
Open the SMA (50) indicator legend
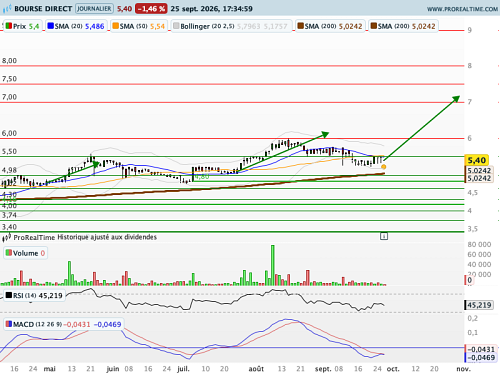pos(139,26)
